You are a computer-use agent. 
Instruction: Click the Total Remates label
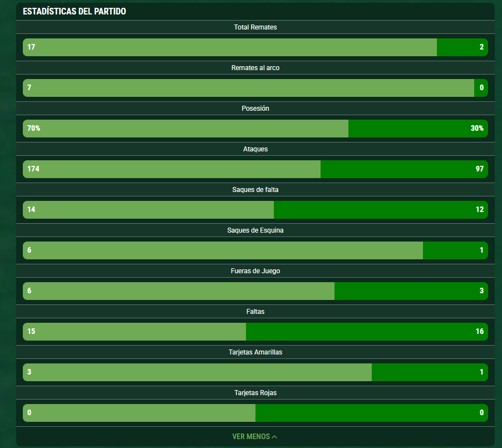tap(255, 27)
